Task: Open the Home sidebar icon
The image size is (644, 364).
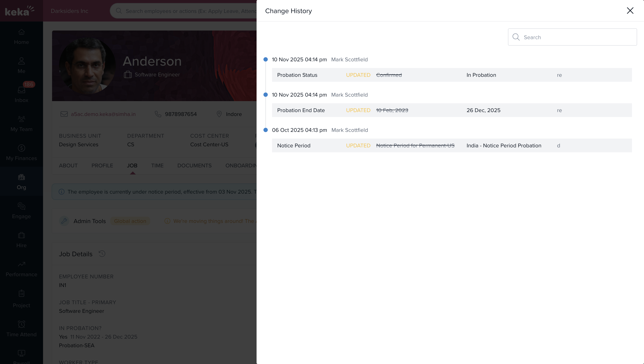Action: click(x=22, y=37)
